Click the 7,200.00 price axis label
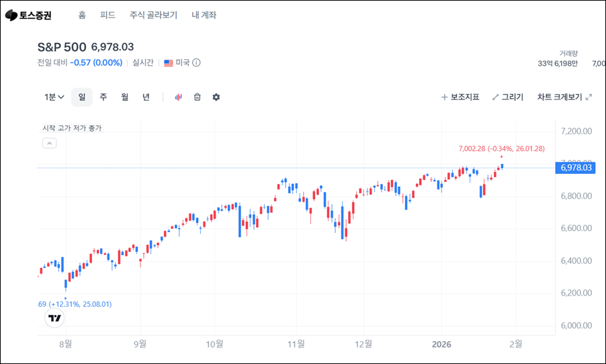 576,132
